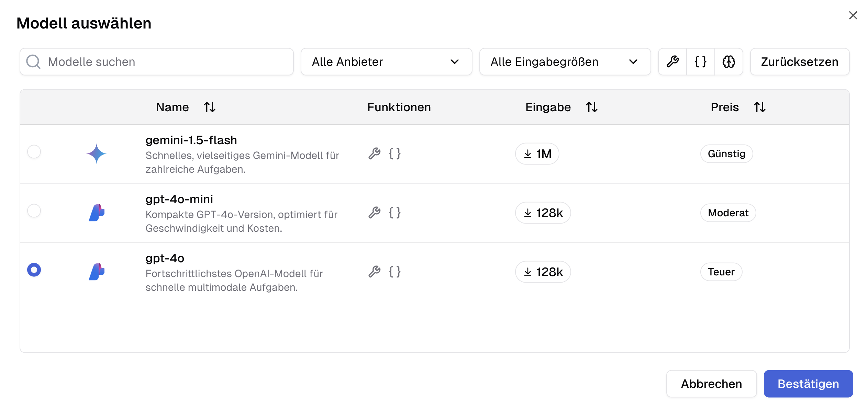
Task: Sort the table by Preis
Action: point(759,107)
